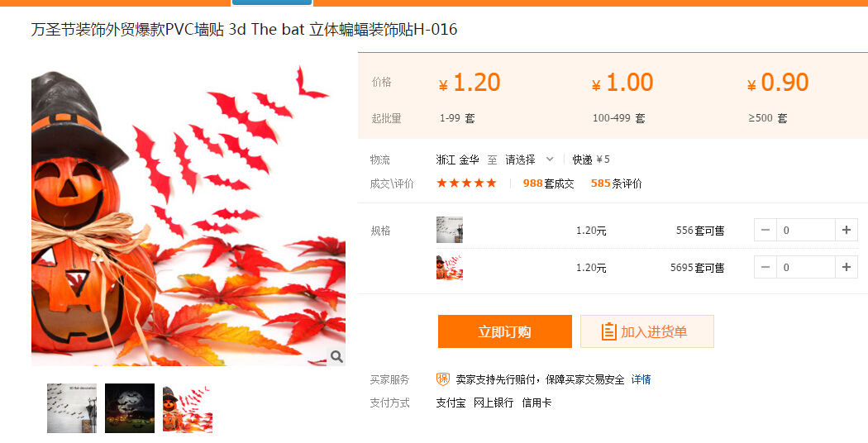
Task: Open the 988套成交 transactions link
Action: coord(549,183)
